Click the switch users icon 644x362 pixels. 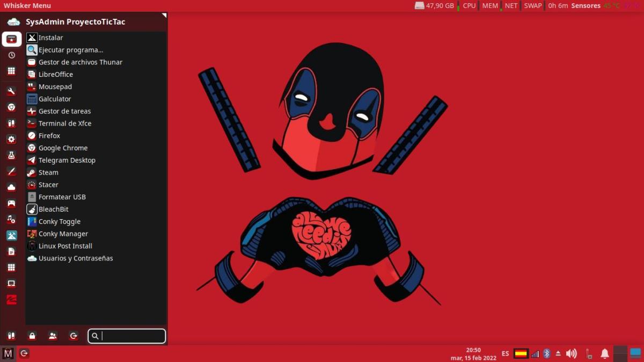(53, 336)
